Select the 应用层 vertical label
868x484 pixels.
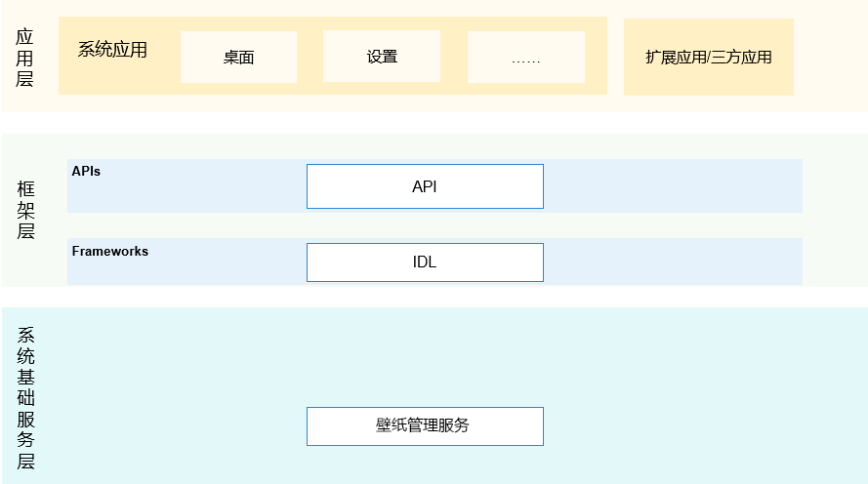(24, 59)
